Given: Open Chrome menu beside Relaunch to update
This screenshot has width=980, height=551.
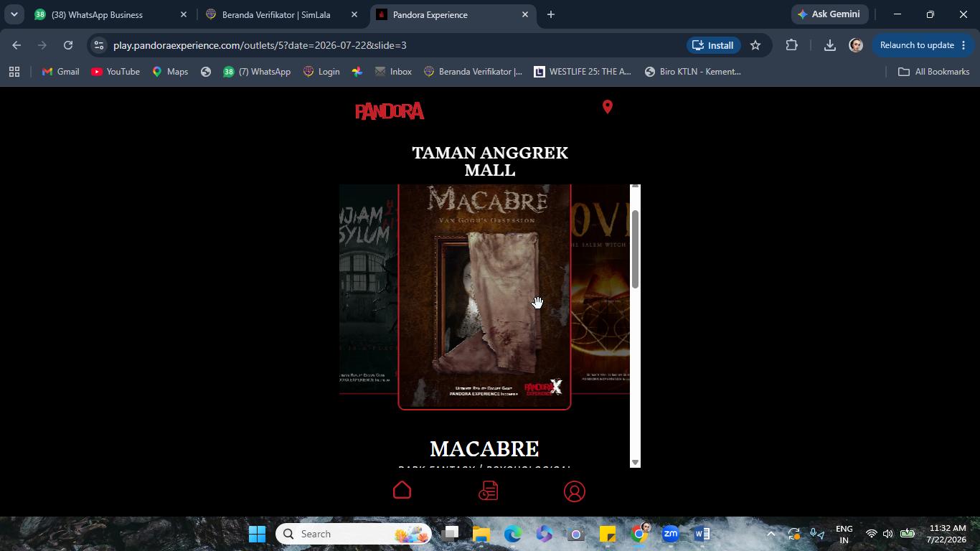Looking at the screenshot, I should pyautogui.click(x=963, y=45).
